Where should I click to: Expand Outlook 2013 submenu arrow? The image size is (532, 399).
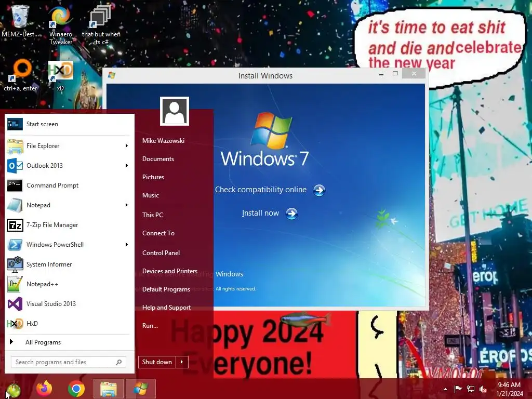(127, 166)
